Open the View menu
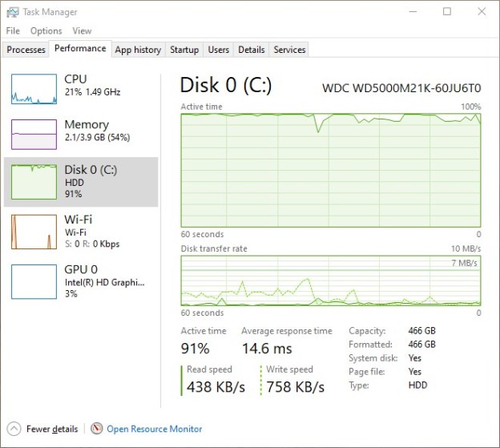 coord(82,30)
